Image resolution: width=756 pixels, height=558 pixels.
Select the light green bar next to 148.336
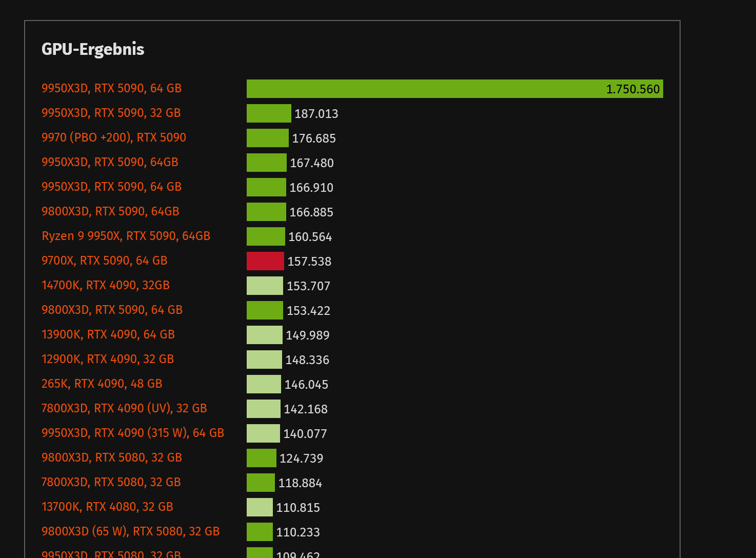coord(264,360)
